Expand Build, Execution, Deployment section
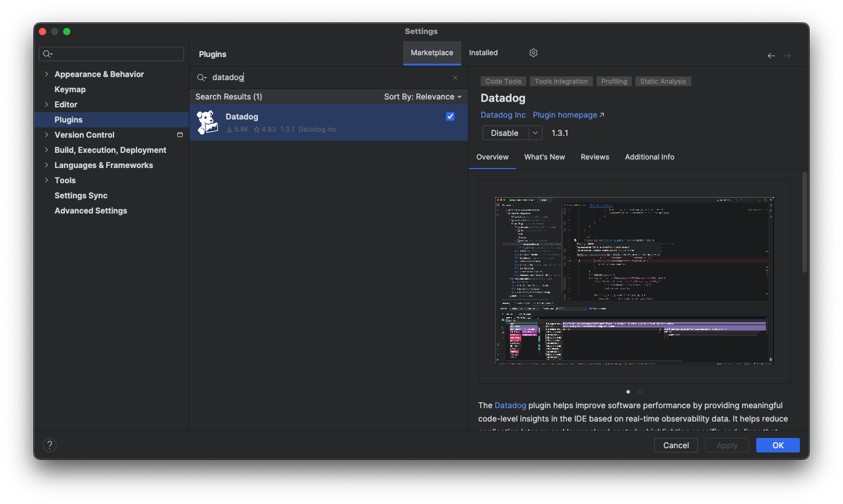The image size is (843, 504). 47,150
